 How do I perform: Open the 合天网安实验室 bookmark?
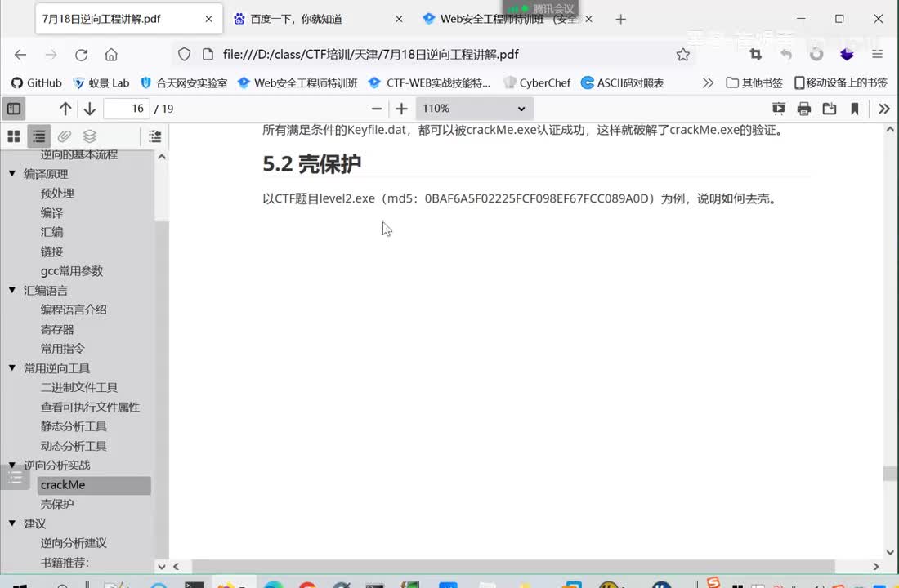pos(184,83)
